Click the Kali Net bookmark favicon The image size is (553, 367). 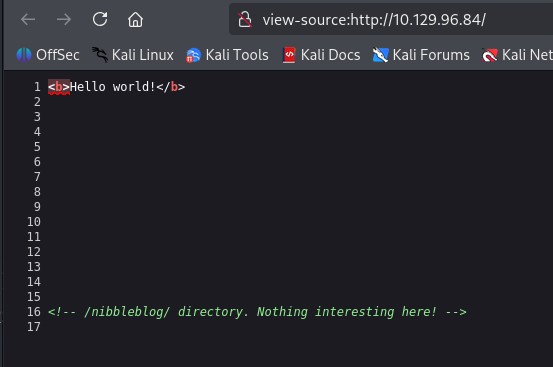[x=490, y=55]
